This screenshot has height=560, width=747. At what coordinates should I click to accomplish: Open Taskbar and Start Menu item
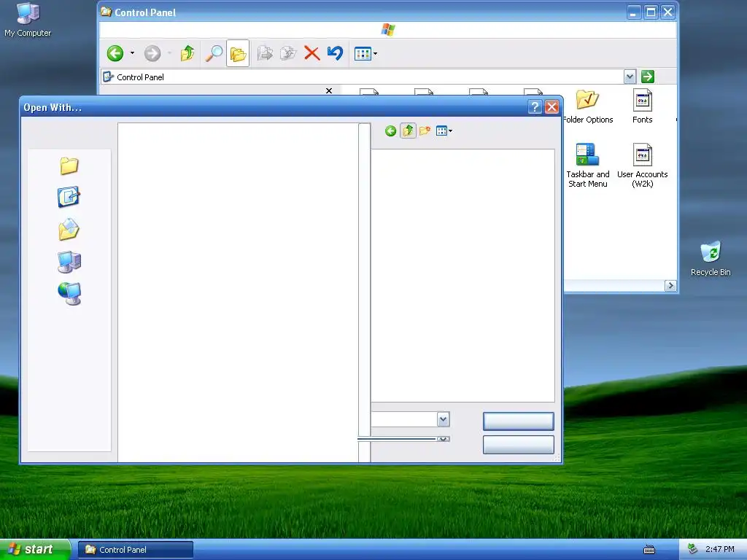pos(587,166)
